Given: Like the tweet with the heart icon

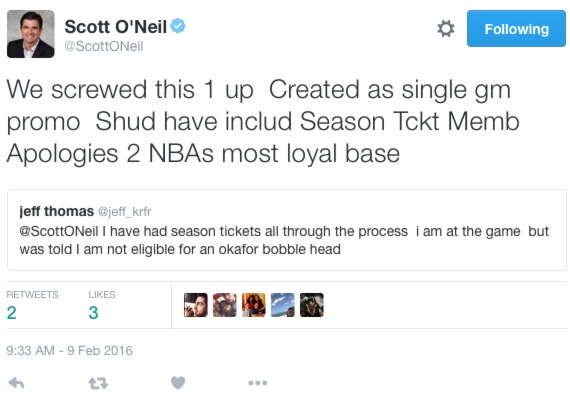Looking at the screenshot, I should 178,383.
